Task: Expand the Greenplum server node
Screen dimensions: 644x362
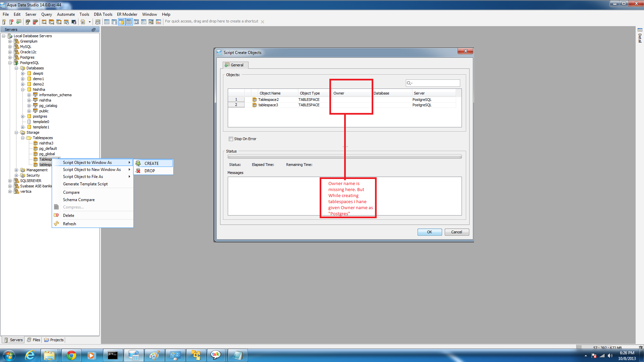Action: coord(10,41)
